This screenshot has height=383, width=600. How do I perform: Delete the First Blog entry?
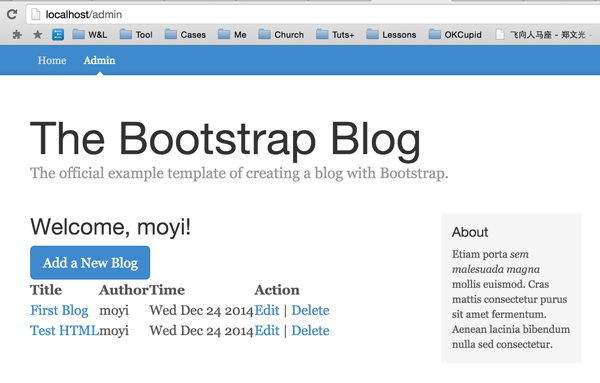pos(310,310)
